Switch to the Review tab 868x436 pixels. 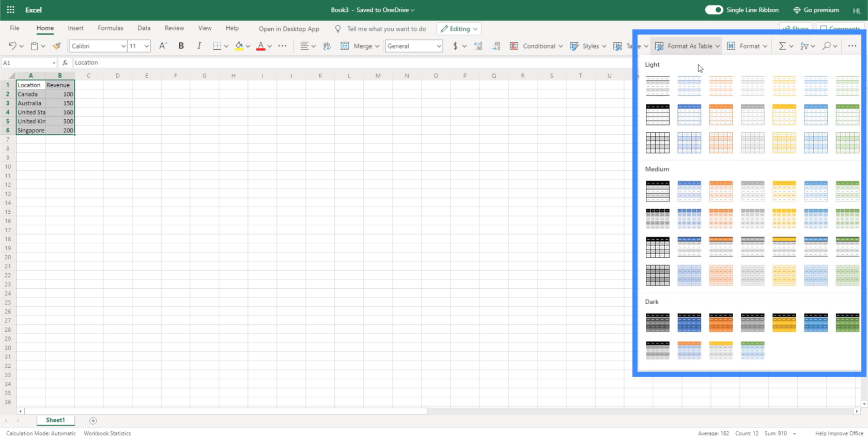[174, 28]
